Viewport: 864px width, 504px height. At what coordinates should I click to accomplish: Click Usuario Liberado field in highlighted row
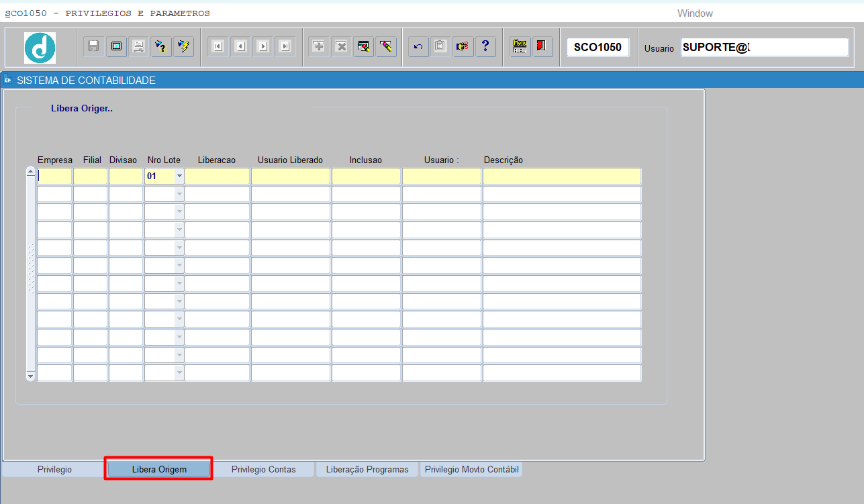pos(291,176)
